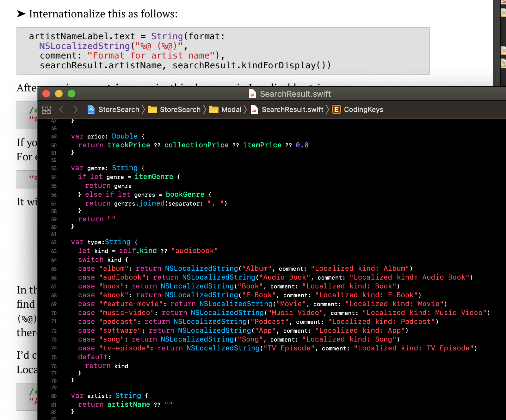
Task: Go forward using the right arrow
Action: click(76, 110)
